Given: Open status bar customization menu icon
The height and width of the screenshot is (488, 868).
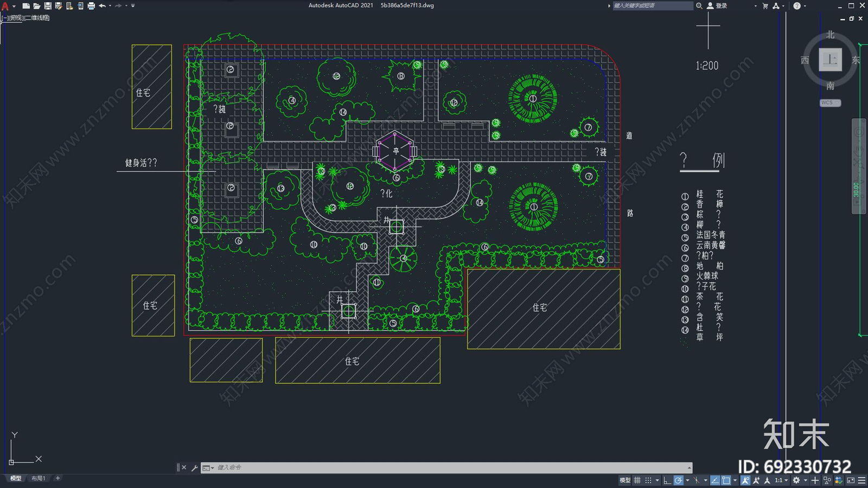Looking at the screenshot, I should pos(861,480).
